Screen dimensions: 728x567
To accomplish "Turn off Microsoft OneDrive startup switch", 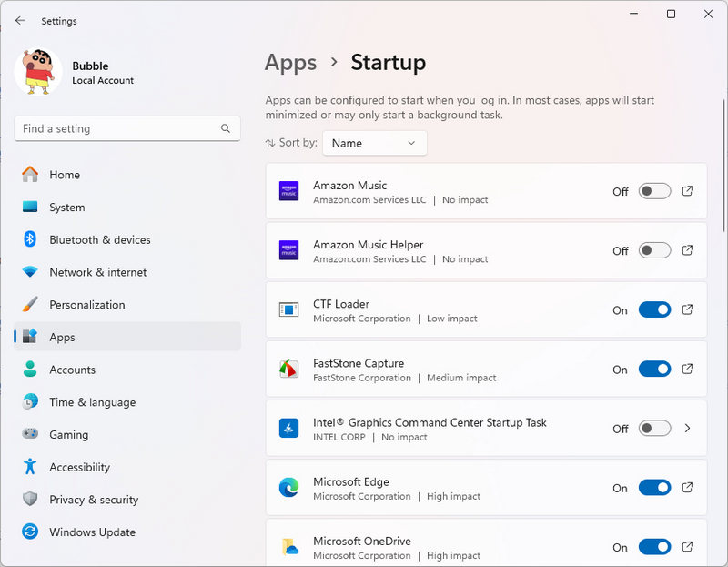I will 654,547.
